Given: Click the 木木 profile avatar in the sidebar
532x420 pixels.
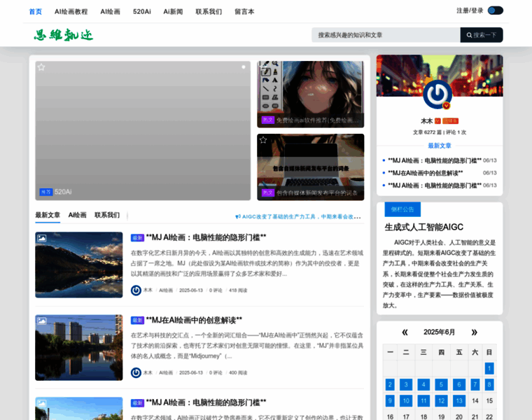Looking at the screenshot, I should point(437,94).
